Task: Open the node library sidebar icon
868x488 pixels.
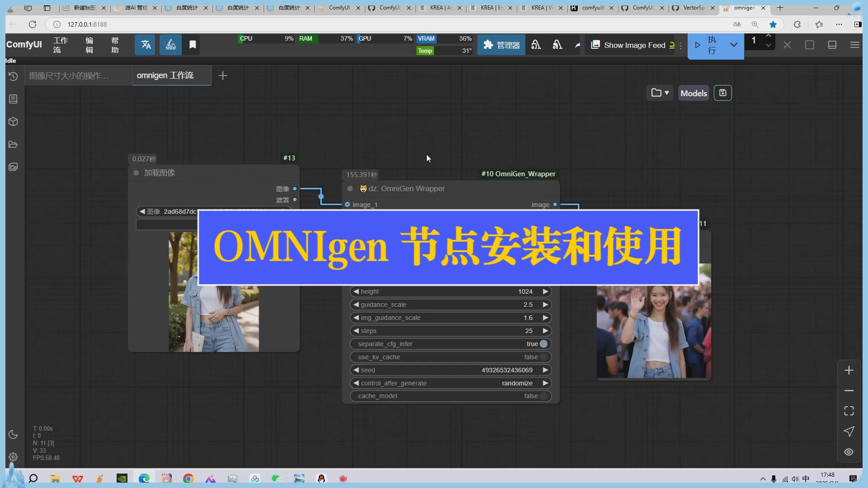Action: [x=13, y=99]
